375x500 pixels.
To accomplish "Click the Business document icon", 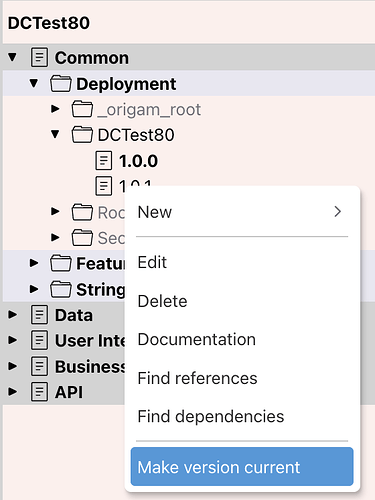I will [x=39, y=366].
